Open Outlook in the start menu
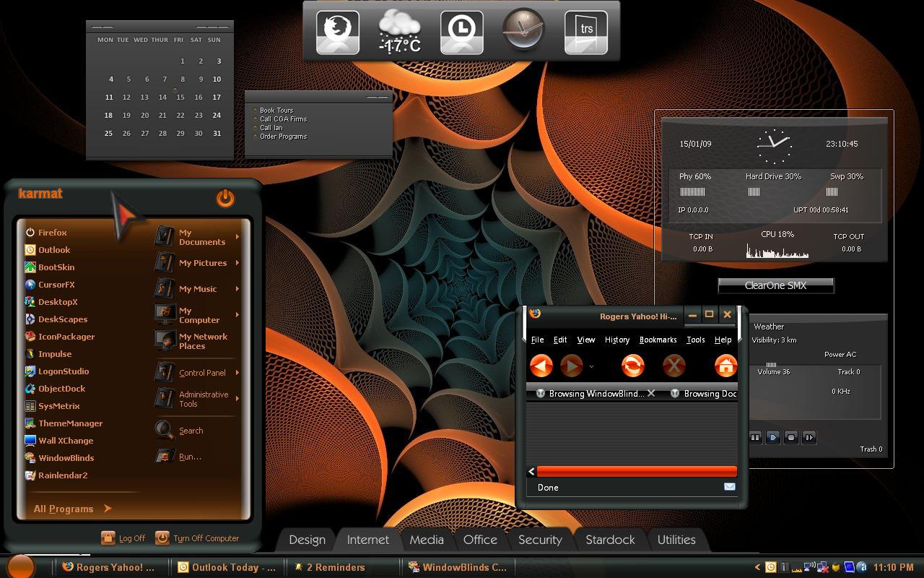This screenshot has width=924, height=578. tap(48, 250)
